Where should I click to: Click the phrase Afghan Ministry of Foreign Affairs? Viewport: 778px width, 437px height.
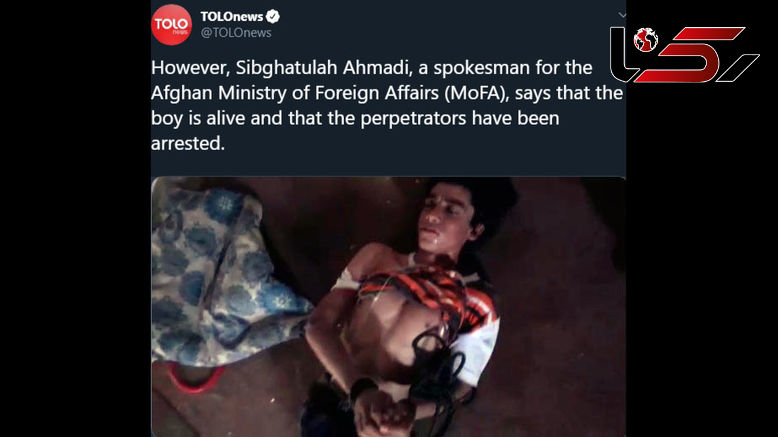pos(295,93)
